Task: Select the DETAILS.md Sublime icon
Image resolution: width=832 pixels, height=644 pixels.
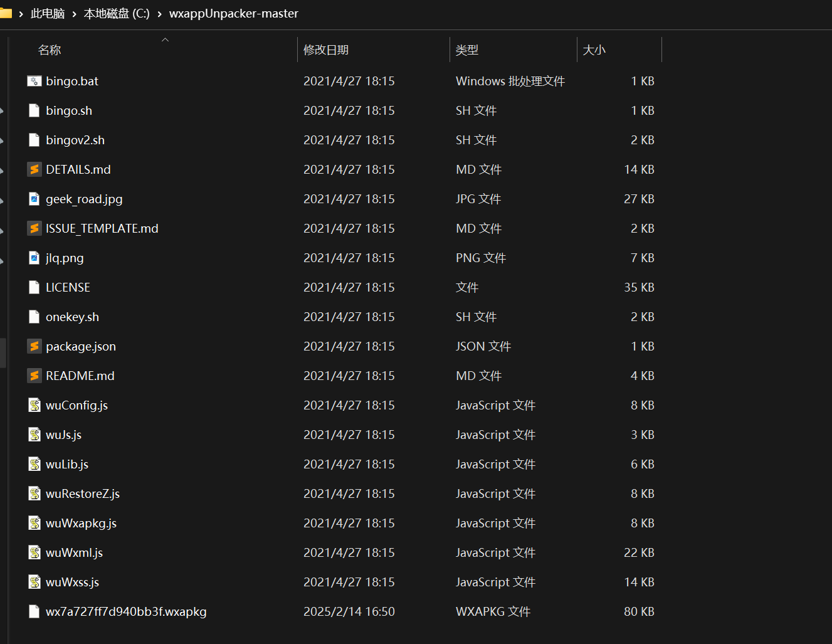Action: click(34, 169)
